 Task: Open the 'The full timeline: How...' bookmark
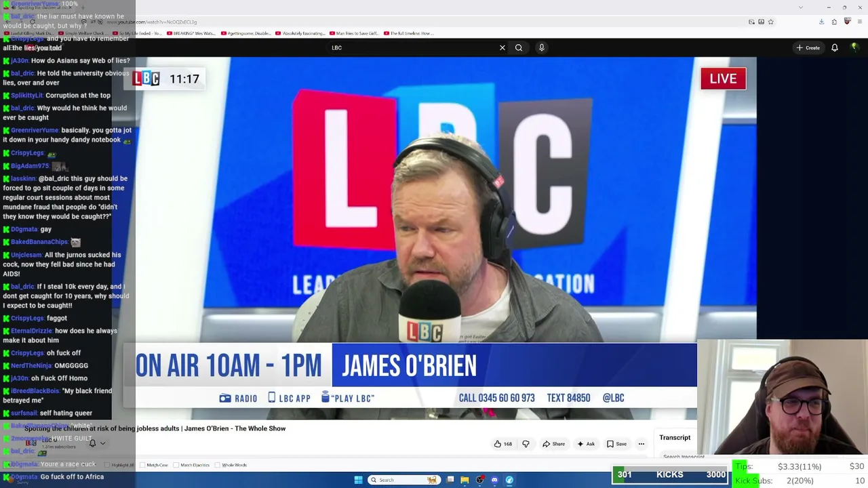(x=408, y=33)
